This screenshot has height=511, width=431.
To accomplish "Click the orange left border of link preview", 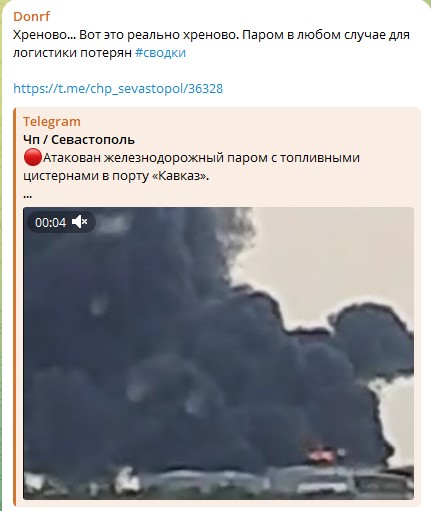I will [15, 307].
